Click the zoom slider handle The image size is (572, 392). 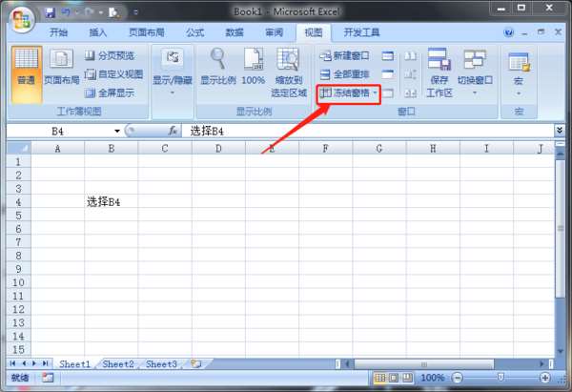click(500, 377)
